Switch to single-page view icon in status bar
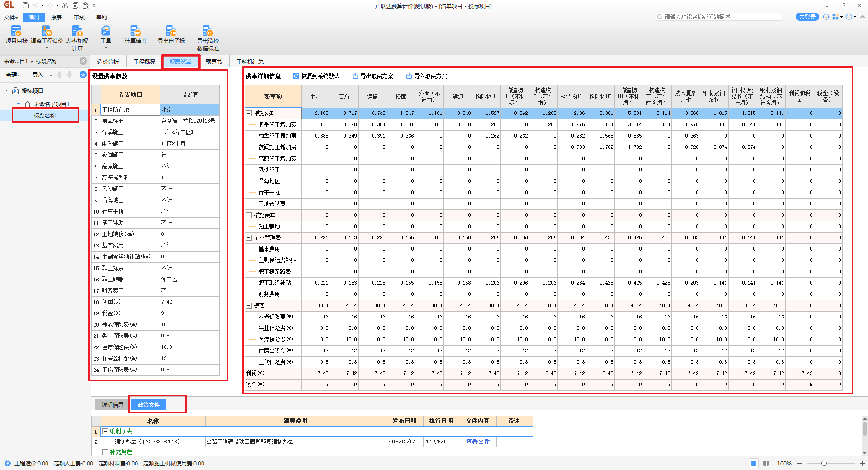 (754, 463)
